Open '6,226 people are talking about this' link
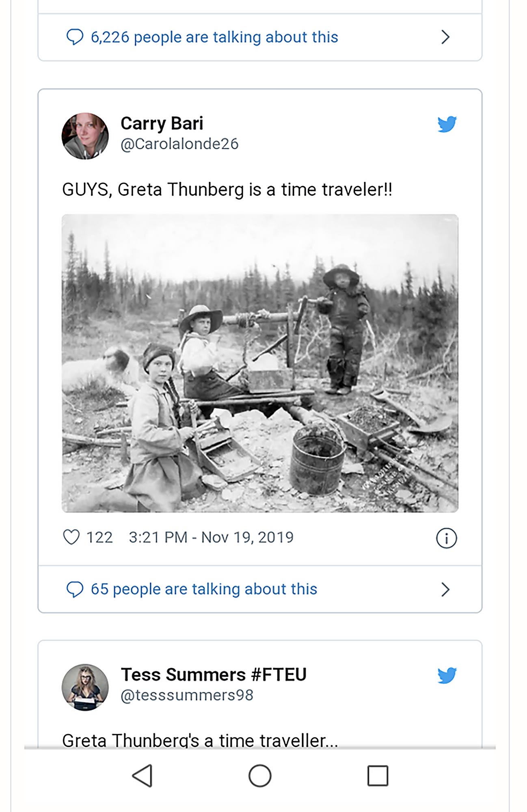This screenshot has height=812, width=527. tap(214, 37)
